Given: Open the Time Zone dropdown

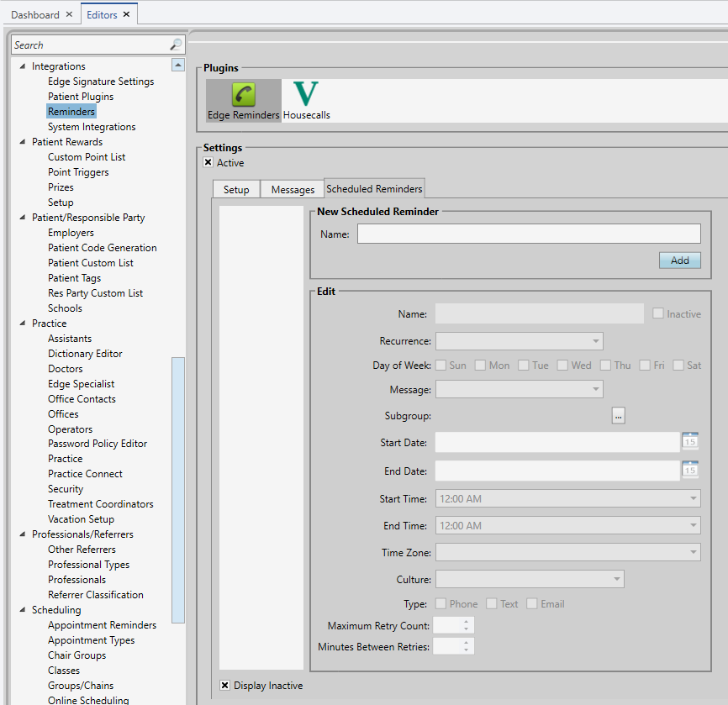Looking at the screenshot, I should click(567, 552).
